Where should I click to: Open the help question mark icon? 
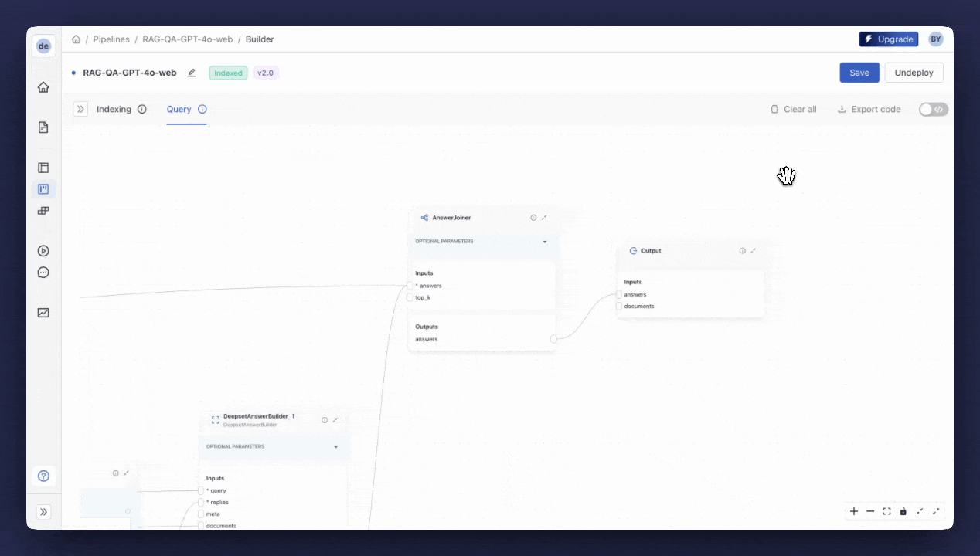[43, 476]
